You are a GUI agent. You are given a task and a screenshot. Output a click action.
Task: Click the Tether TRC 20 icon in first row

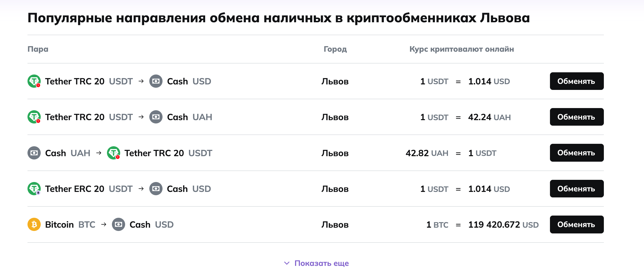point(34,81)
